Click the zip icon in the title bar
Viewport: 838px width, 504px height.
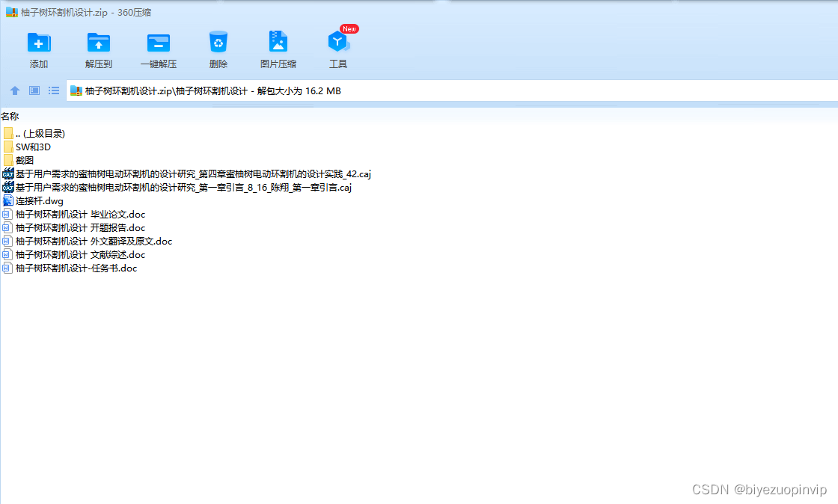10,12
